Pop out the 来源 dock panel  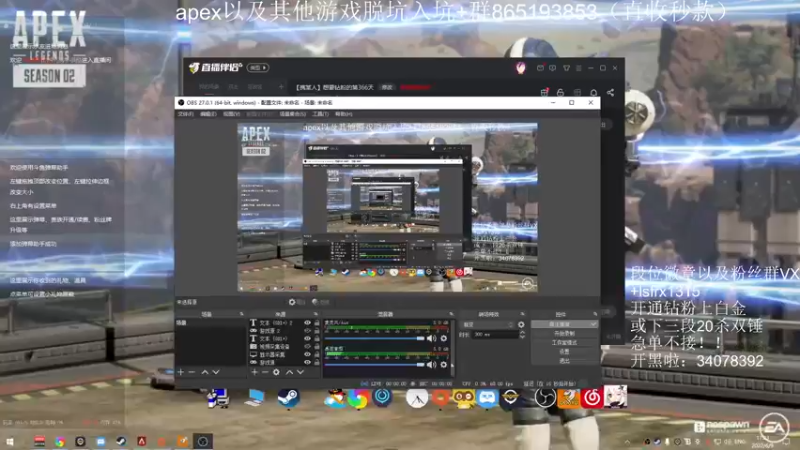tap(316, 314)
